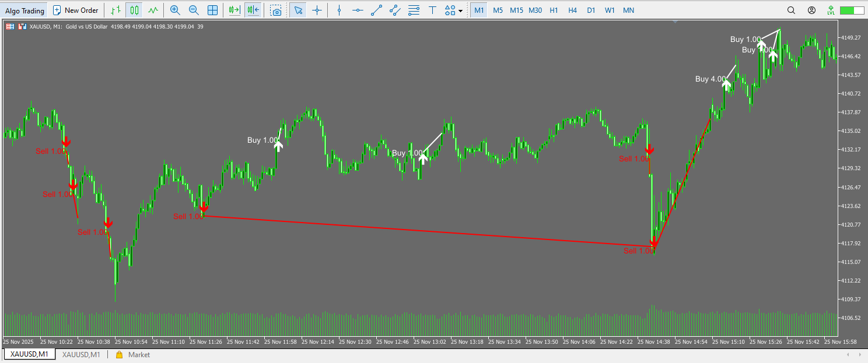
Task: Click the New Order button
Action: (x=76, y=10)
